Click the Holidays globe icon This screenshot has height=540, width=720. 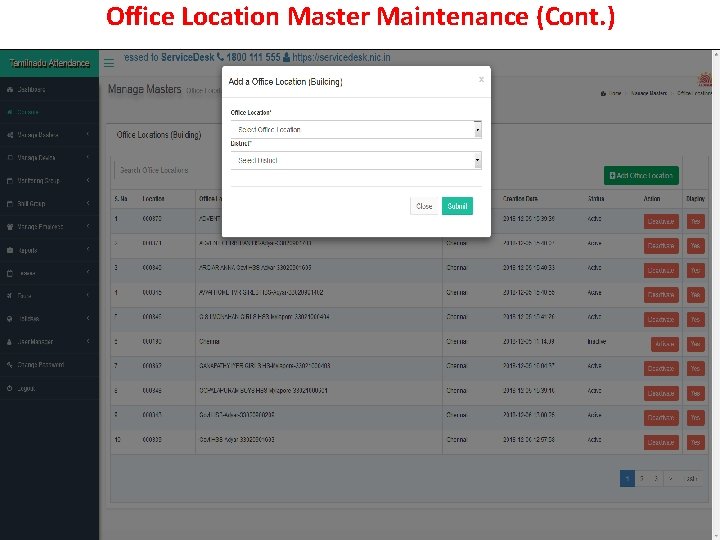point(10,319)
